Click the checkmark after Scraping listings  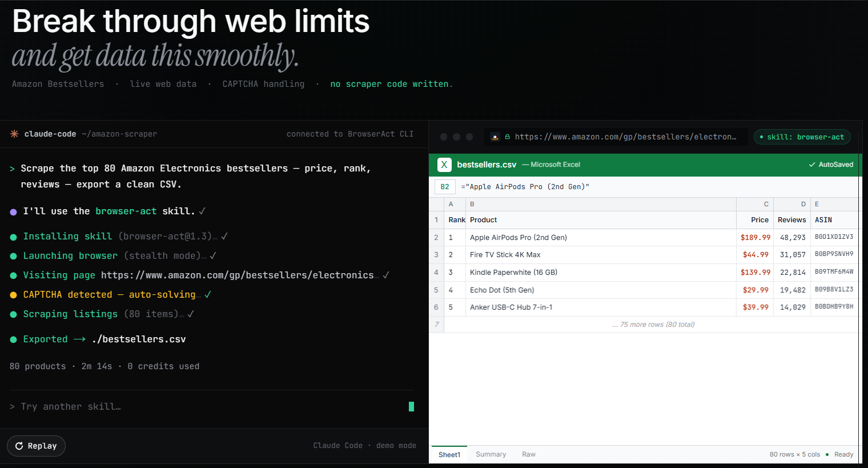click(191, 314)
